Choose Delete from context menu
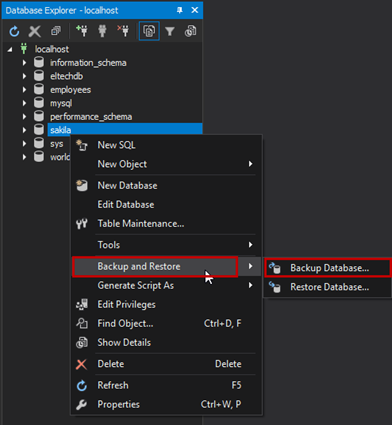 pyautogui.click(x=166, y=364)
